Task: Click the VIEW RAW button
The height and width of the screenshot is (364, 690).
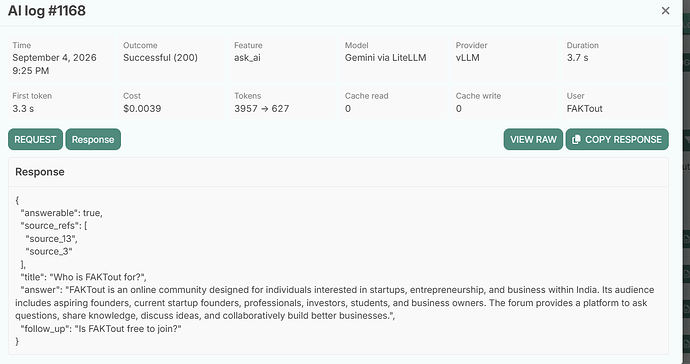Action: (x=533, y=140)
